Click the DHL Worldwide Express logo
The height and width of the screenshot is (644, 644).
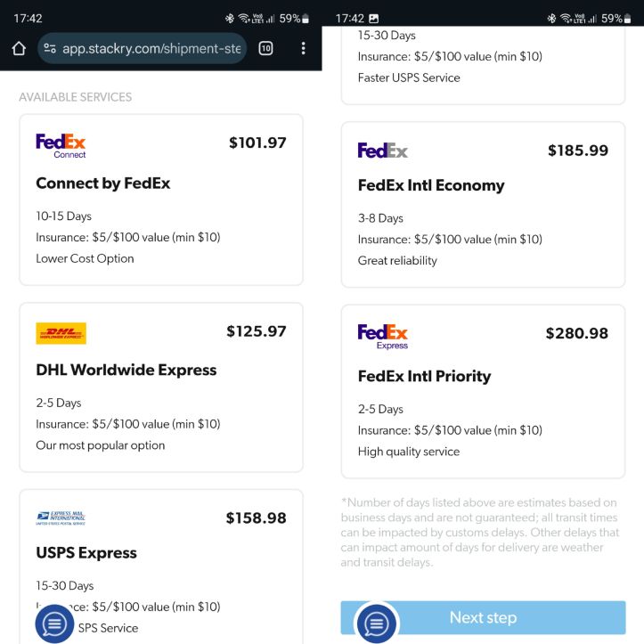coord(61,333)
